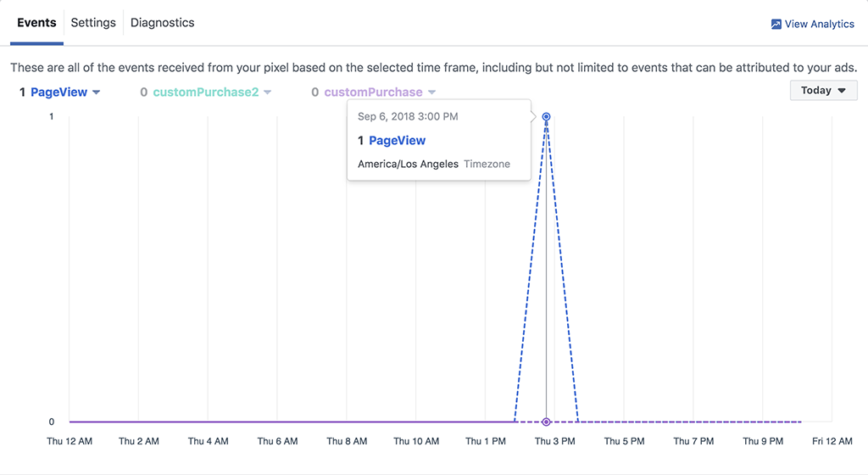
Task: Click the Thu 10 AM axis label
Action: (416, 441)
